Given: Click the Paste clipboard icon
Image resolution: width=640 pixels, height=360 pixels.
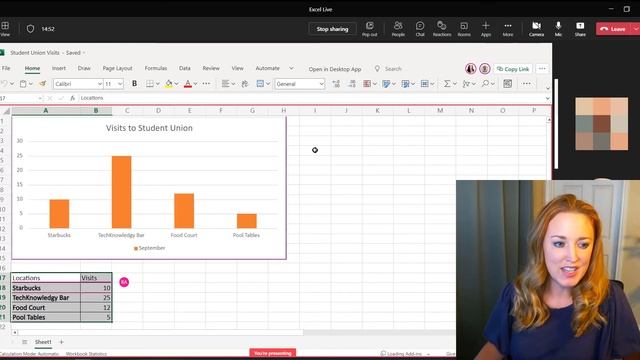Looking at the screenshot, I should click(x=23, y=84).
